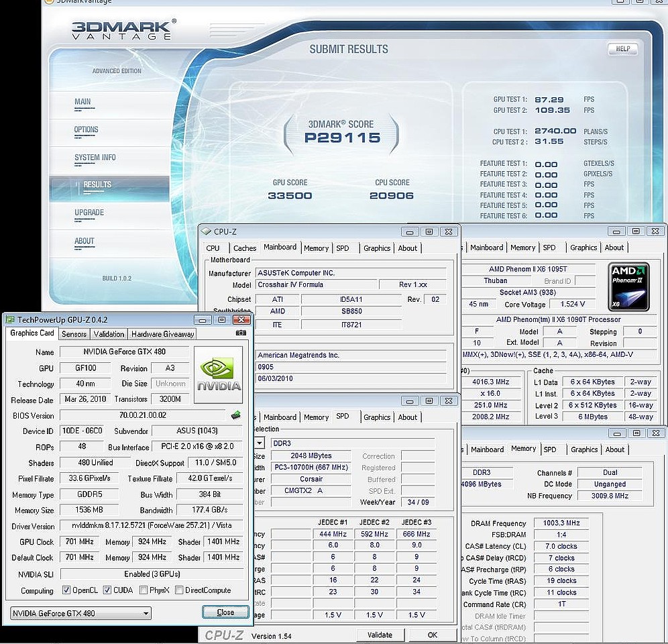Image resolution: width=668 pixels, height=644 pixels.
Task: Click the Validate button in CPU-Z
Action: pyautogui.click(x=380, y=635)
